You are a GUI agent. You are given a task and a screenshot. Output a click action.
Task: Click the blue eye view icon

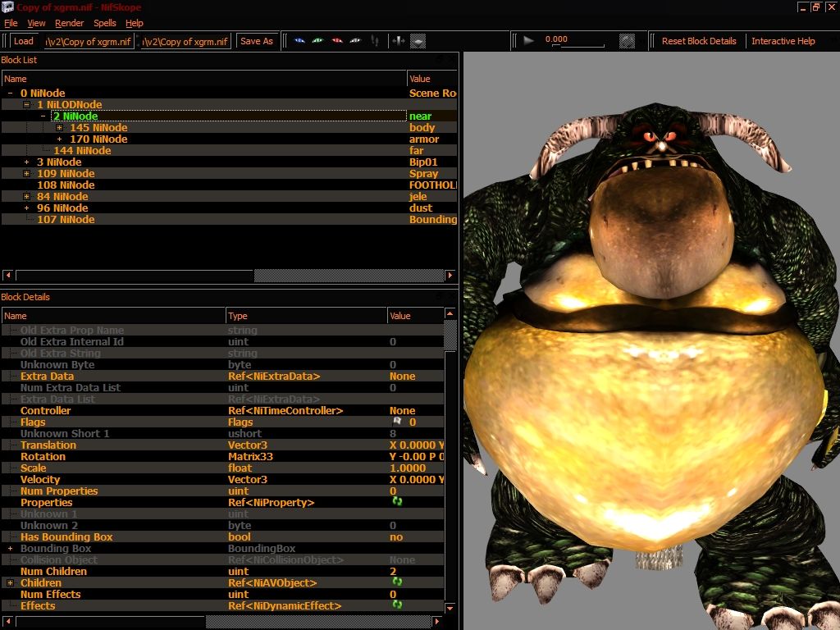pos(299,41)
